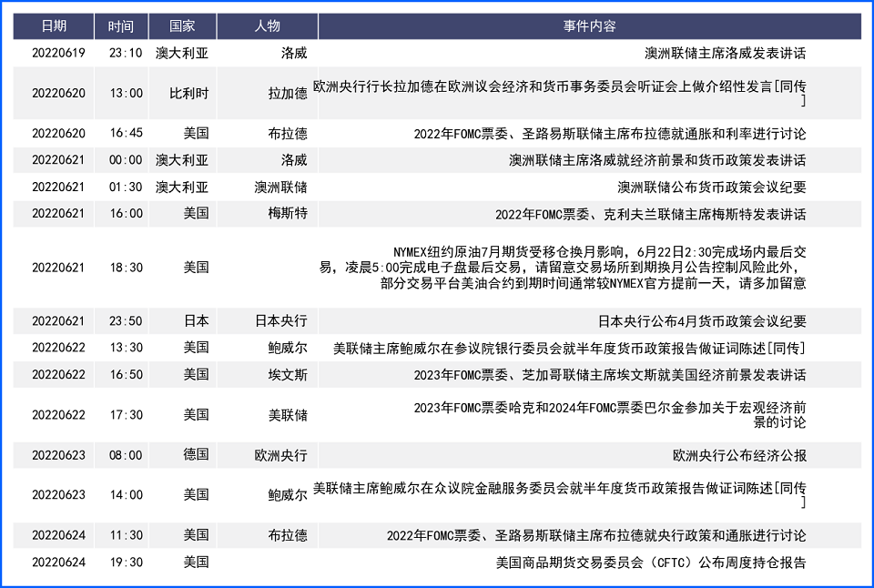Select the 欧洲央行行长拉加德 hearing event text
The width and height of the screenshot is (874, 588).
click(560, 93)
